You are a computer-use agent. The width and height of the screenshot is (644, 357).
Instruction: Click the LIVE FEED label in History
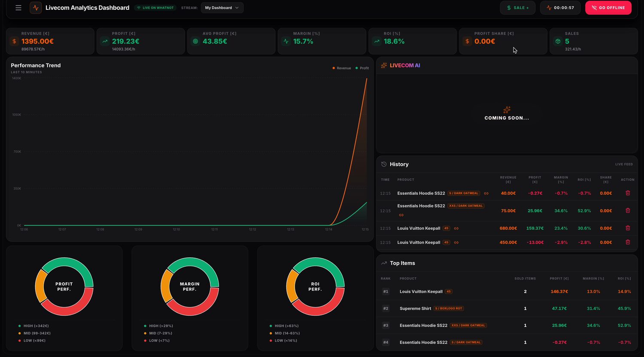[624, 164]
